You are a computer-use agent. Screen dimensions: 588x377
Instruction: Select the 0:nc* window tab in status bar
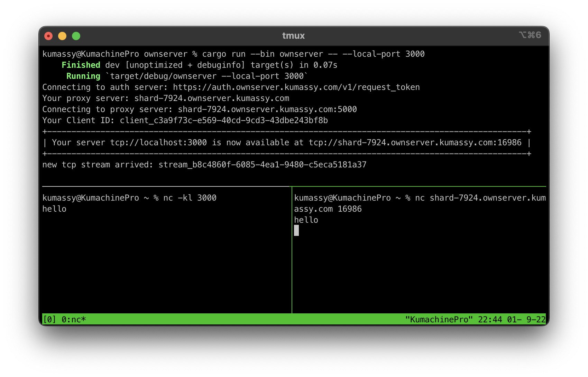(74, 319)
